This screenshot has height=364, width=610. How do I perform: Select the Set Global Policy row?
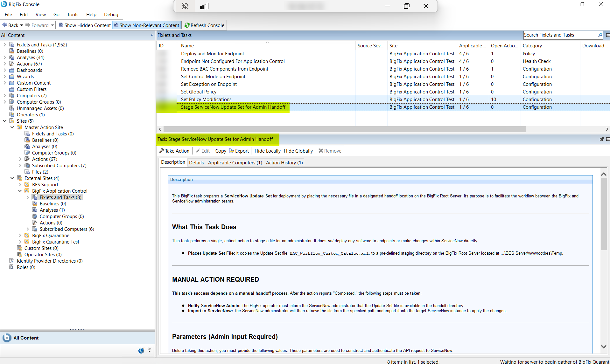click(383, 92)
